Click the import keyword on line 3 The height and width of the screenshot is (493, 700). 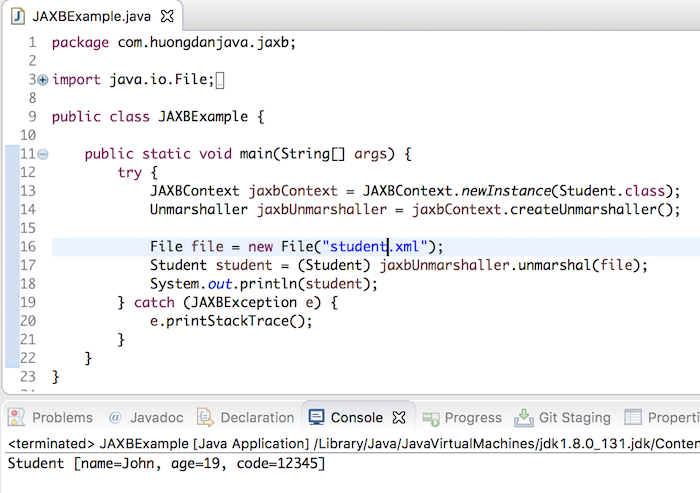coord(76,80)
